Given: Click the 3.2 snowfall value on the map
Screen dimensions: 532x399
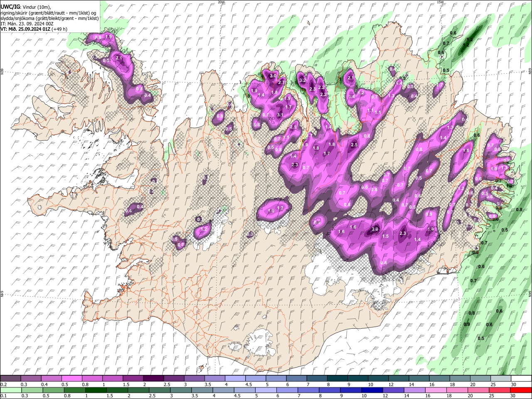Looking at the screenshot, I should point(303,80).
